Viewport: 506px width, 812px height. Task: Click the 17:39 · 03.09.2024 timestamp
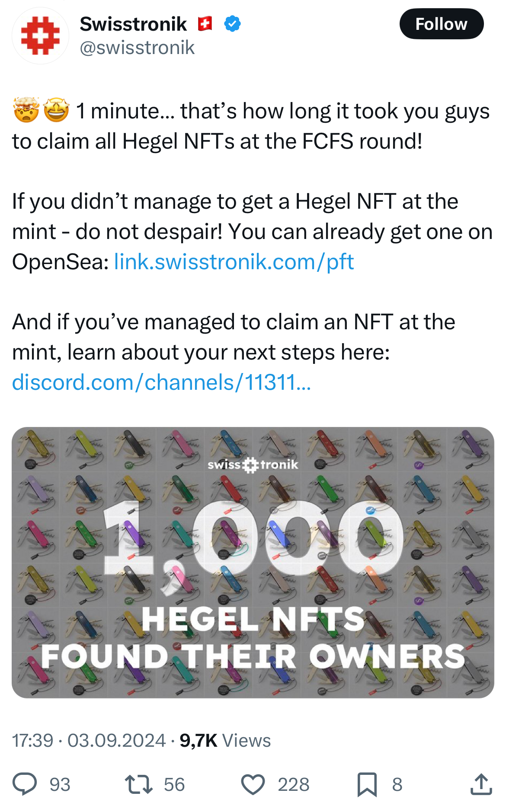coord(89,740)
